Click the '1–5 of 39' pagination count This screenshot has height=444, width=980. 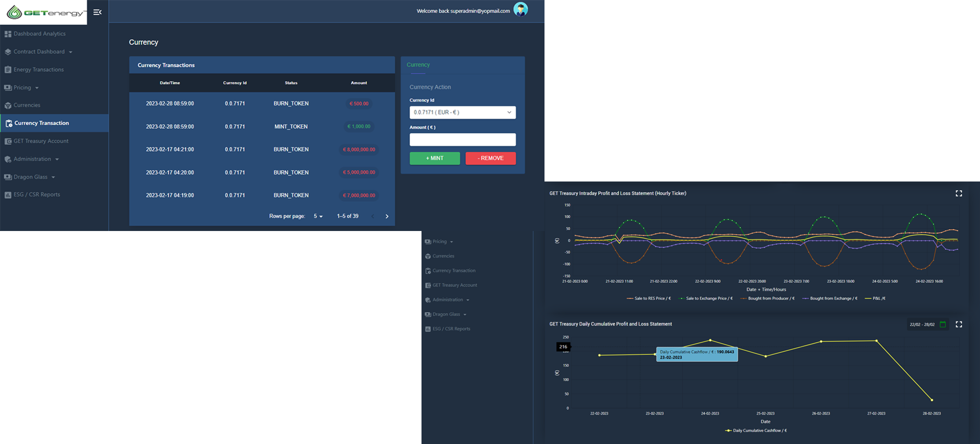pyautogui.click(x=347, y=216)
